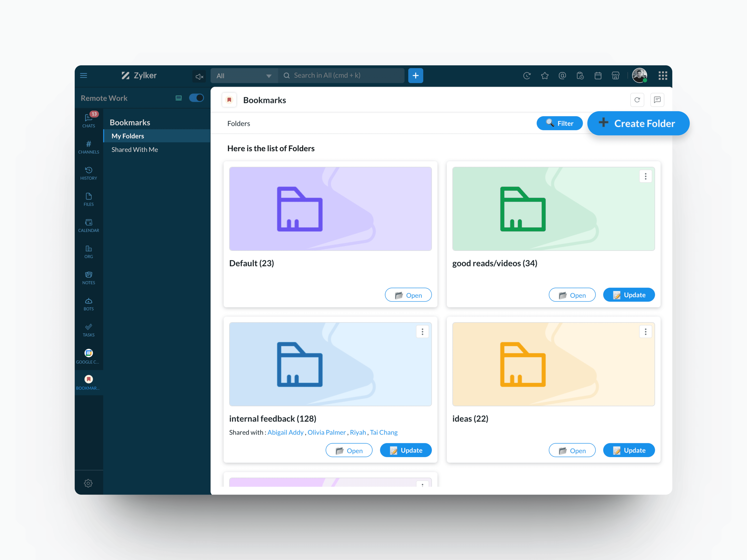This screenshot has width=747, height=560.
Task: Open Files in the sidebar
Action: 88,200
